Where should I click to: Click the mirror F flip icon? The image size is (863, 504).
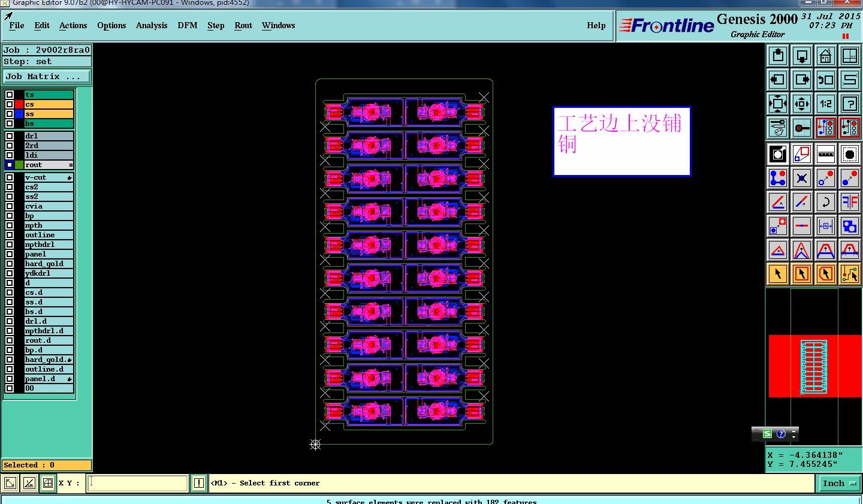coord(850,202)
